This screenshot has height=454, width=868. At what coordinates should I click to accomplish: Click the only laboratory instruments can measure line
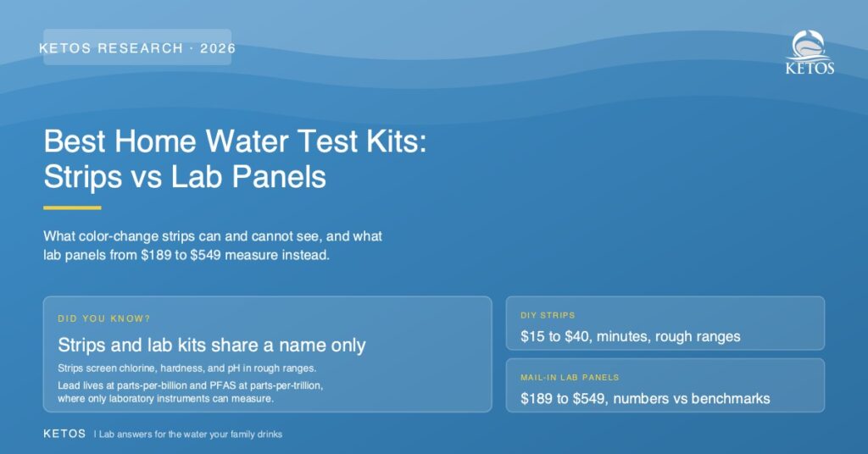coord(165,399)
